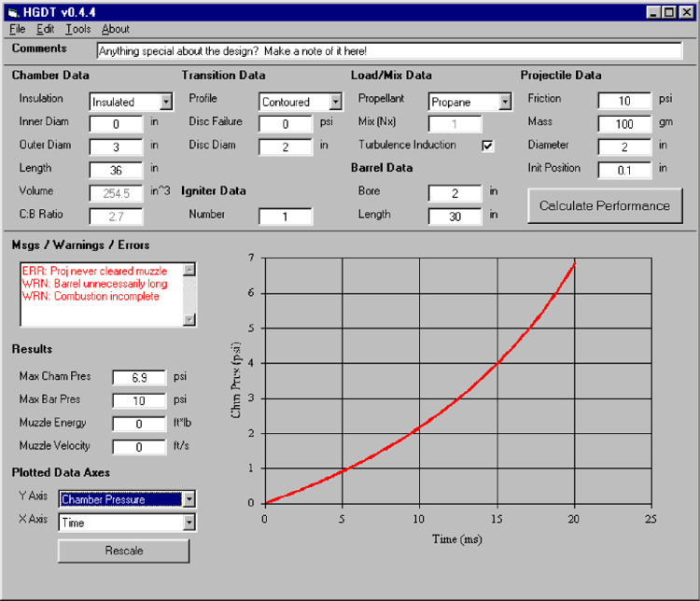Click the Barrel Length input field
This screenshot has width=700, height=601.
coord(455,217)
